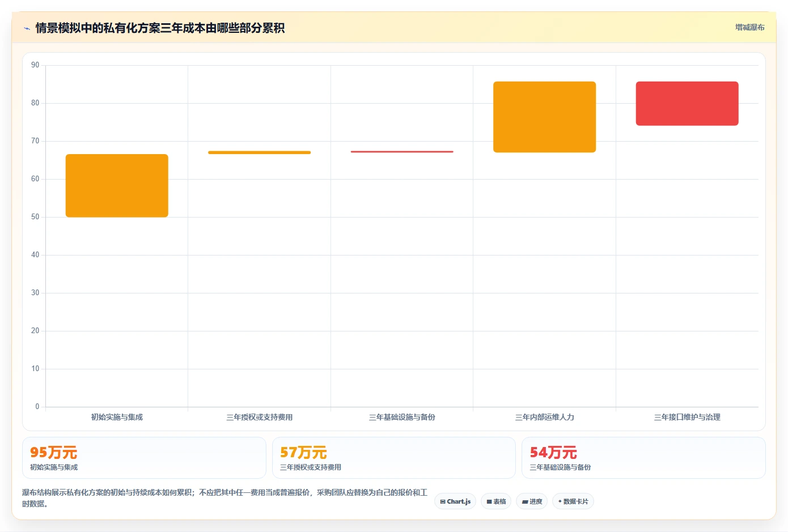Click the y-axis value 50
Image resolution: width=788 pixels, height=532 pixels.
[35, 217]
